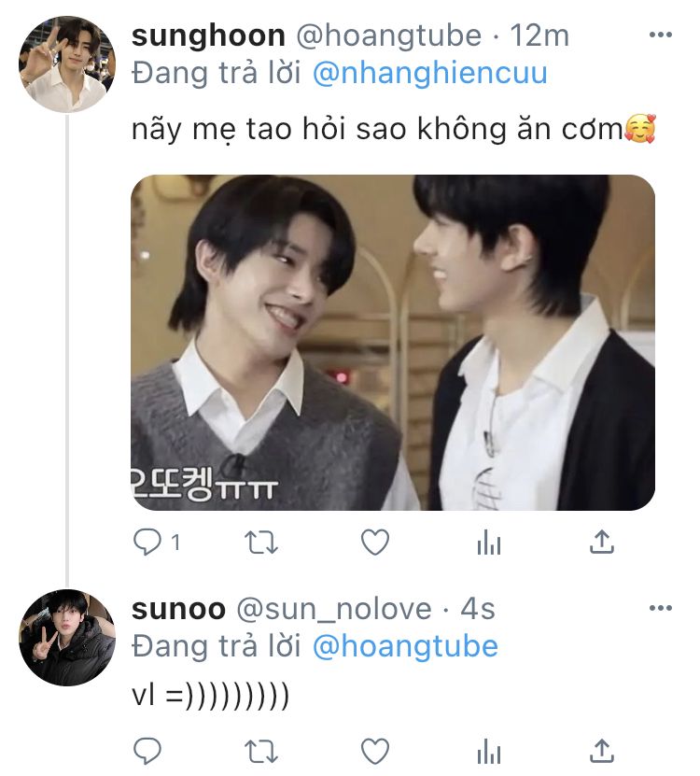View analytics for sunoo's reply
This screenshot has height=776, width=700.
[488, 751]
